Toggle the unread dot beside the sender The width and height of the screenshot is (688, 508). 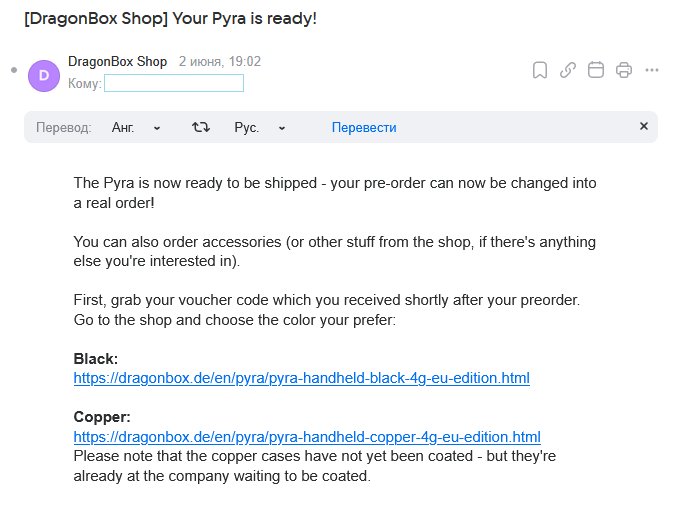pos(14,70)
